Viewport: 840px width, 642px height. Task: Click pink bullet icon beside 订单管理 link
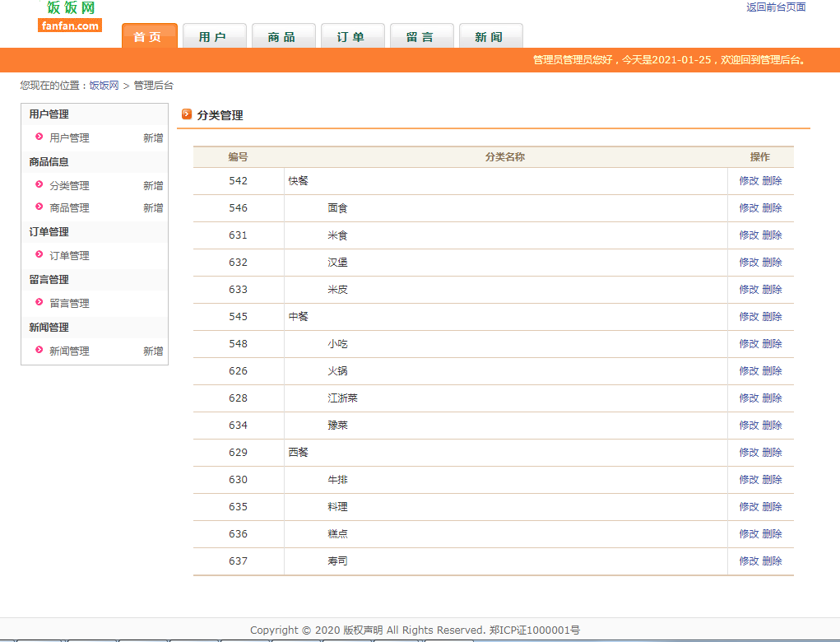tap(39, 254)
